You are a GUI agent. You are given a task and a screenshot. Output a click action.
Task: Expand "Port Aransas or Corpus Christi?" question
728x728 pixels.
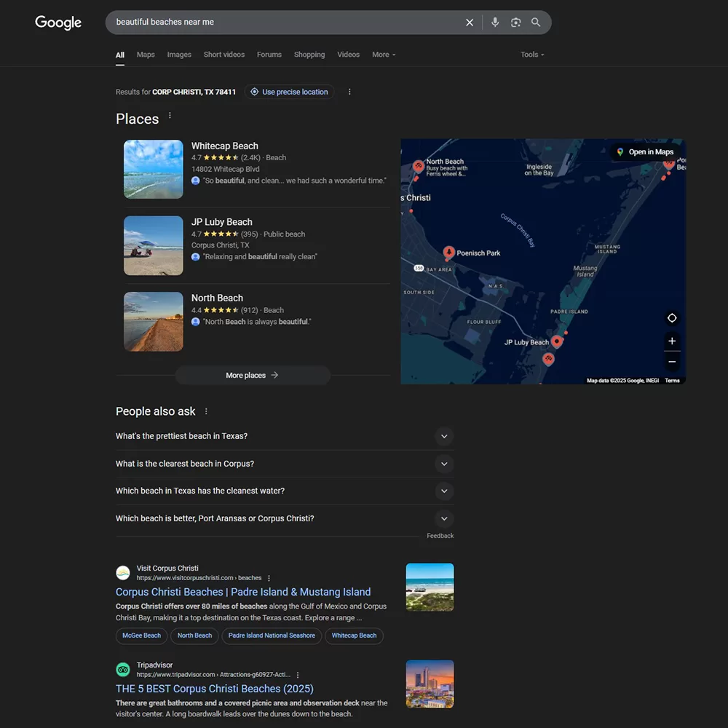point(284,518)
